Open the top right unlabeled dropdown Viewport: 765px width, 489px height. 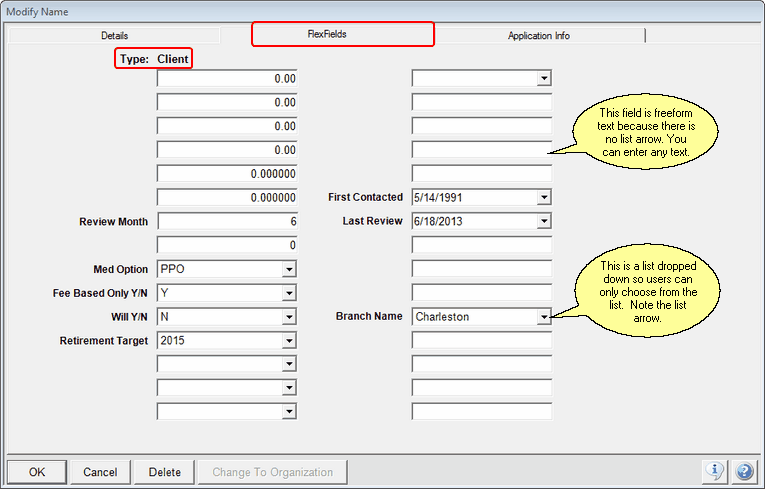tap(543, 78)
